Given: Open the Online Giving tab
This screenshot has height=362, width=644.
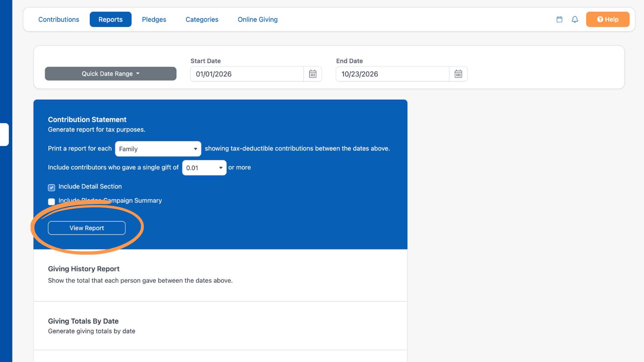Looking at the screenshot, I should [x=258, y=19].
